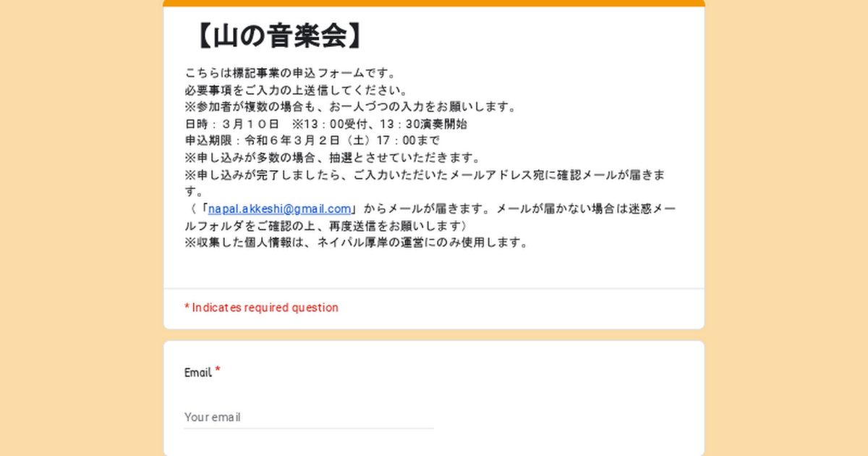Select the Indicates required question notice

pos(261,308)
